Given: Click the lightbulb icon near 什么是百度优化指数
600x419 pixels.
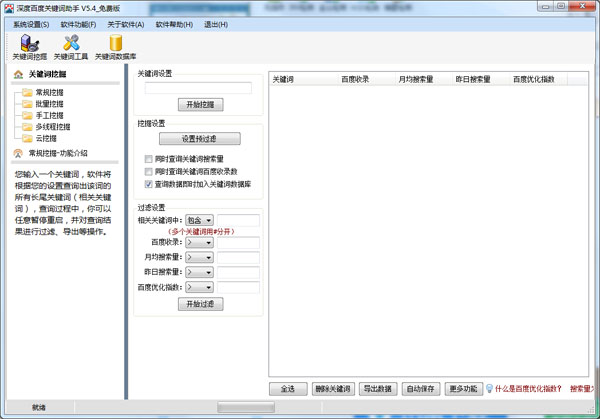Looking at the screenshot, I should pyautogui.click(x=489, y=389).
